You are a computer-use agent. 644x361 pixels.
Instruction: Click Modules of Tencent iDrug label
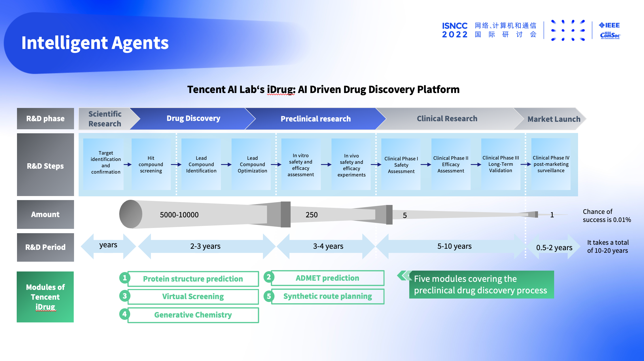pos(45,297)
